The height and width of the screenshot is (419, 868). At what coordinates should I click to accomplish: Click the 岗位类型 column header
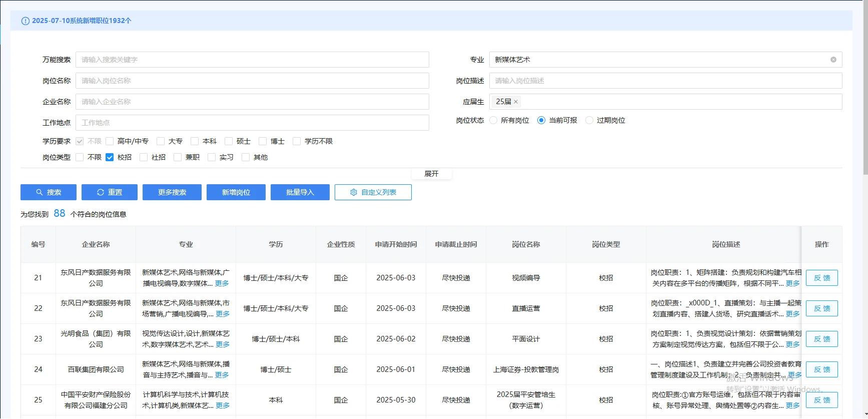[606, 244]
